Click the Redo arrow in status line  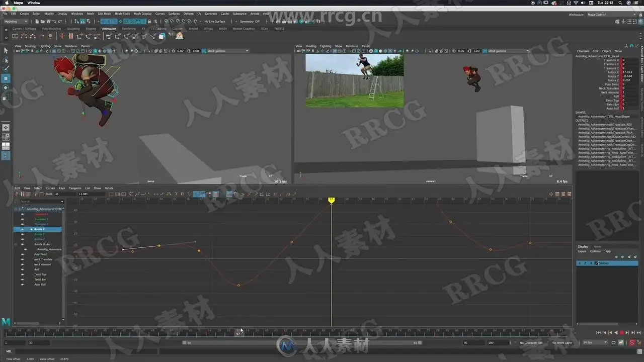[60, 22]
